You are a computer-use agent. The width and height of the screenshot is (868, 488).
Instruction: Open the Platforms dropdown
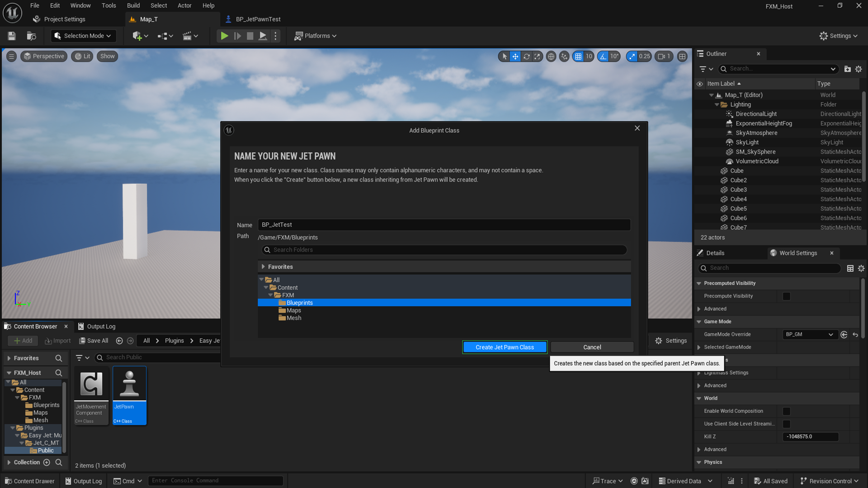click(x=316, y=36)
